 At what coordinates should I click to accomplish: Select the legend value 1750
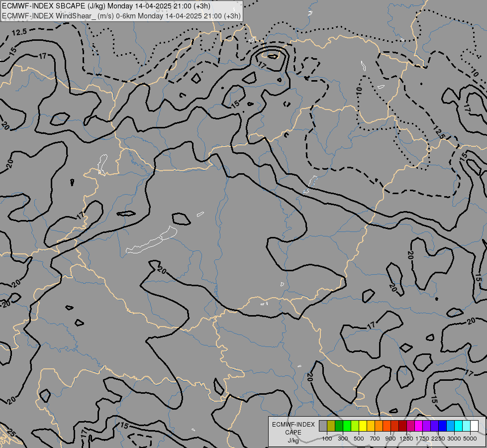coord(422,439)
